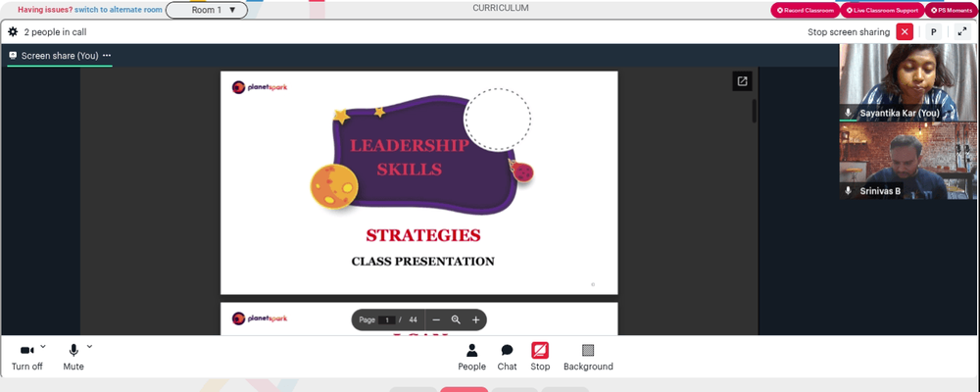Screen dimensions: 980x392
Task: Open Screen share tab more-options menu
Action: 107,55
